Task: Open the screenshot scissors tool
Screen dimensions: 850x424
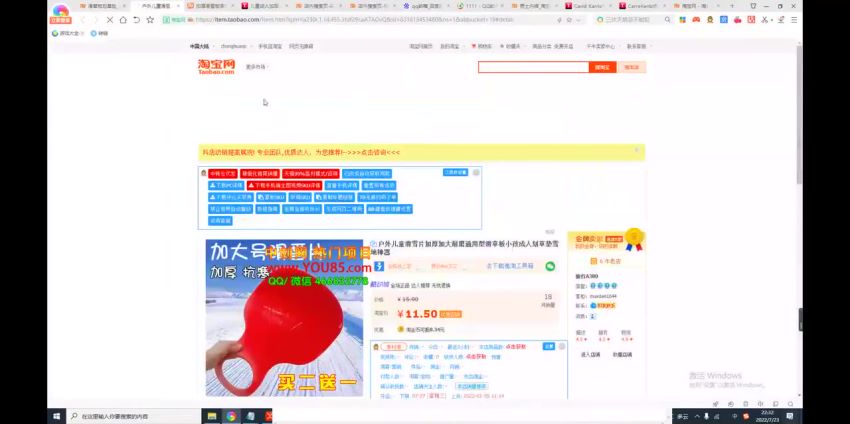Action: pos(765,20)
